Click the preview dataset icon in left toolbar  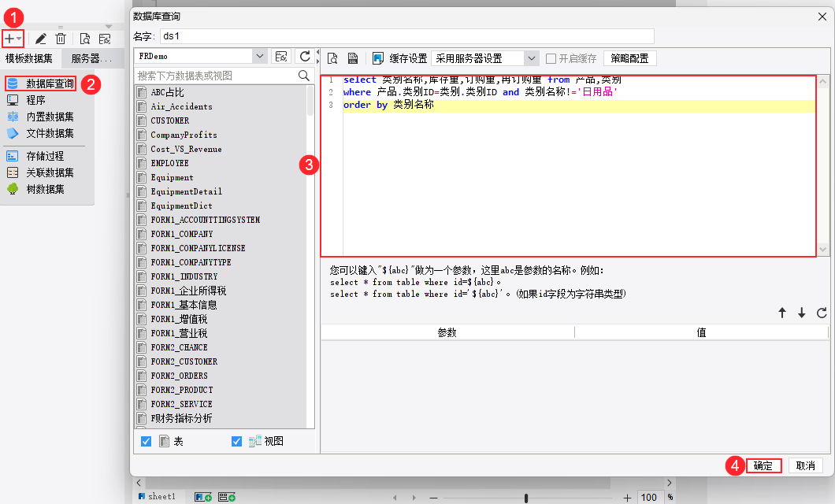(x=84, y=39)
